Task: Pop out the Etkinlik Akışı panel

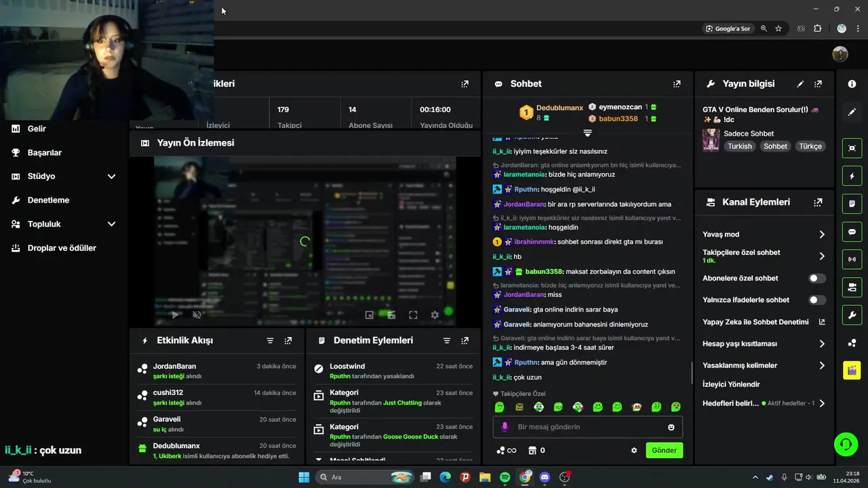Action: [288, 341]
